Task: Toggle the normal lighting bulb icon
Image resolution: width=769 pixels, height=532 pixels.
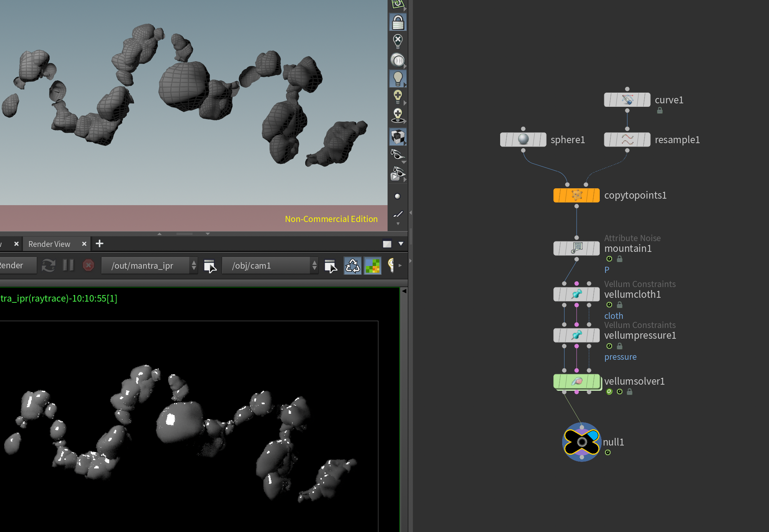Action: pos(398,79)
